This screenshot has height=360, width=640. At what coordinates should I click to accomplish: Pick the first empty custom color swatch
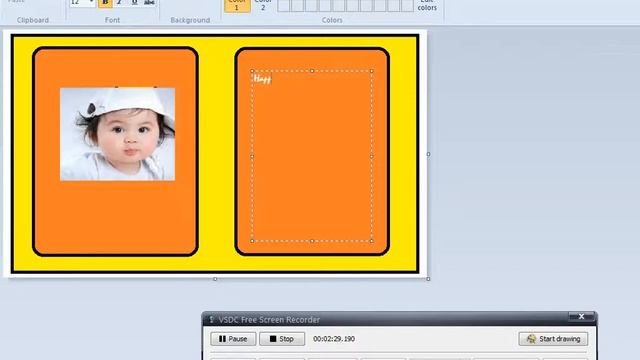[283, 5]
